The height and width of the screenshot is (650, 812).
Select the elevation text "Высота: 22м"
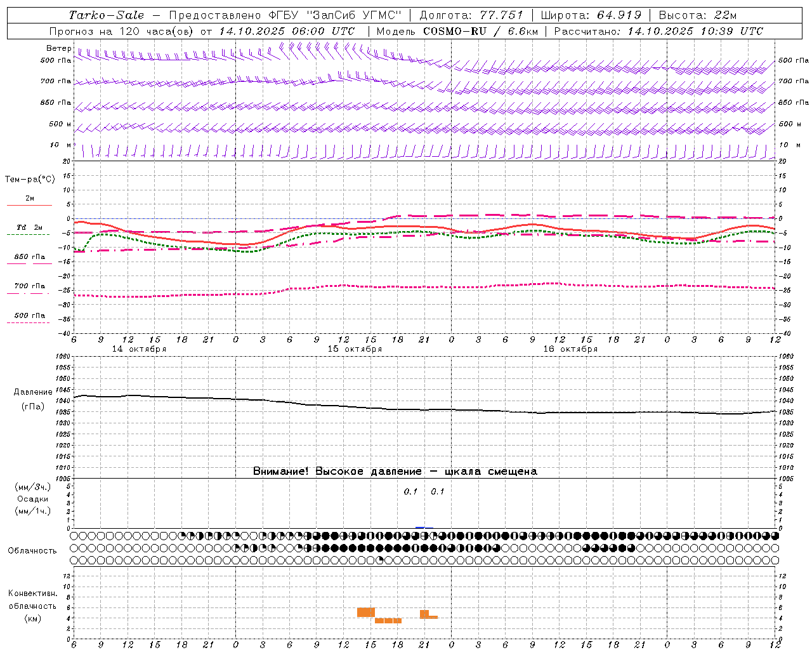coord(698,15)
